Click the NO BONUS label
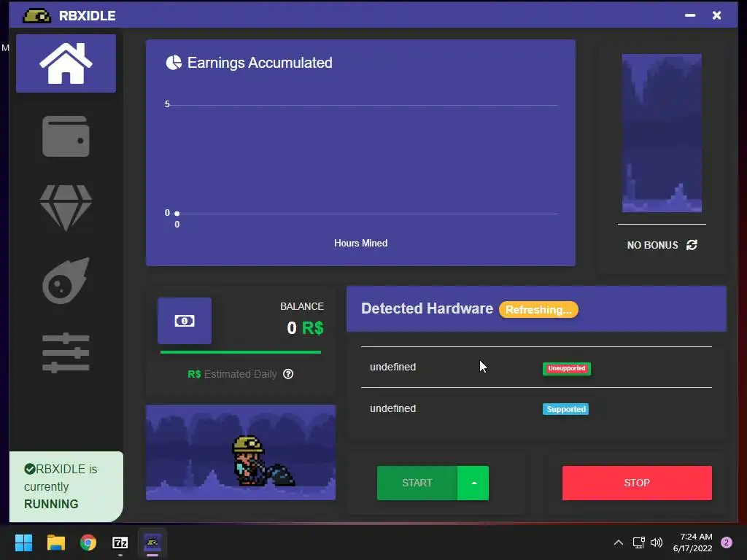The width and height of the screenshot is (747, 560). pos(652,245)
